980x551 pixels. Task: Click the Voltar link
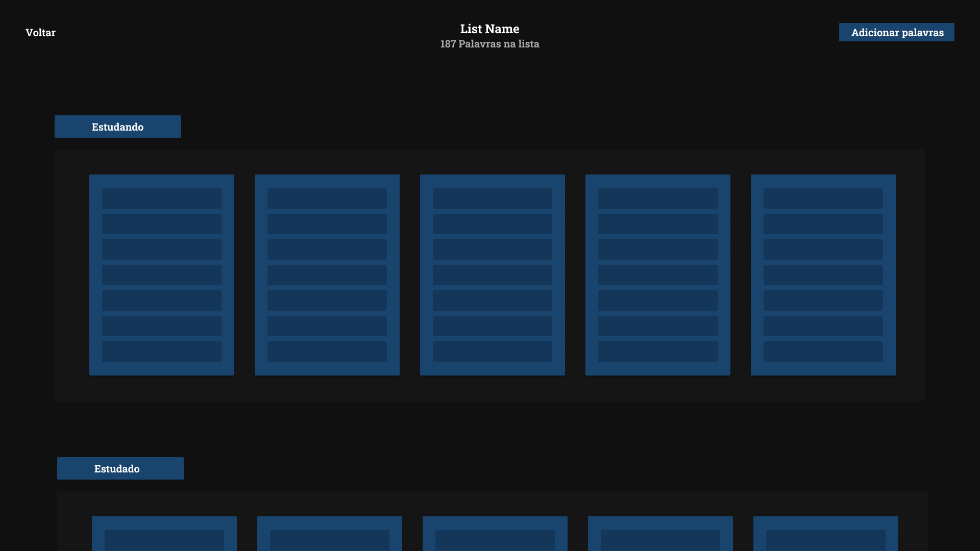coord(40,32)
